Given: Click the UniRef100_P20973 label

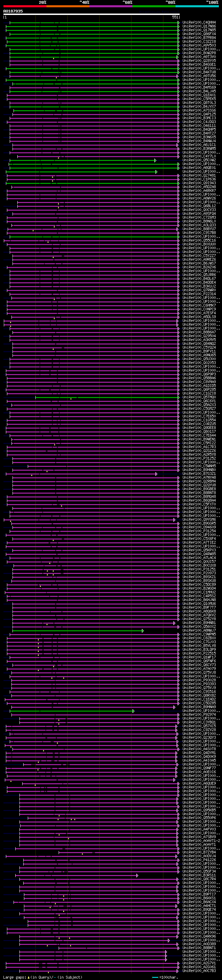Looking at the screenshot, I should (x=199, y=573).
